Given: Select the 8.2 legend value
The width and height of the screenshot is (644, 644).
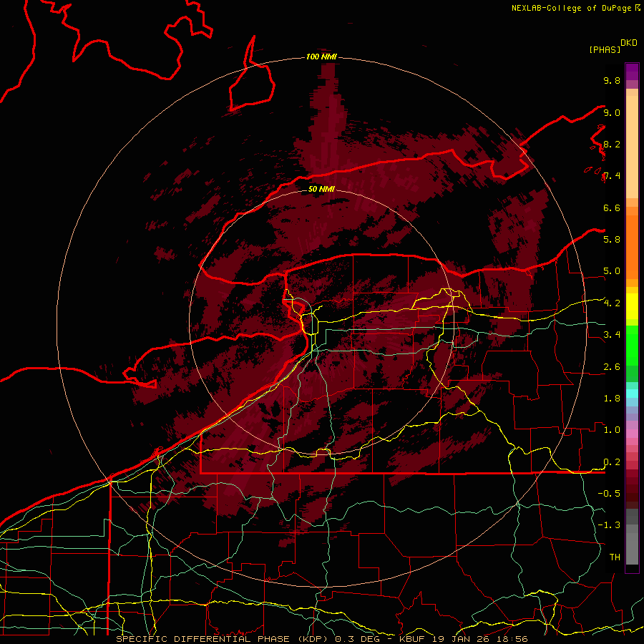Looking at the screenshot, I should pyautogui.click(x=612, y=144).
